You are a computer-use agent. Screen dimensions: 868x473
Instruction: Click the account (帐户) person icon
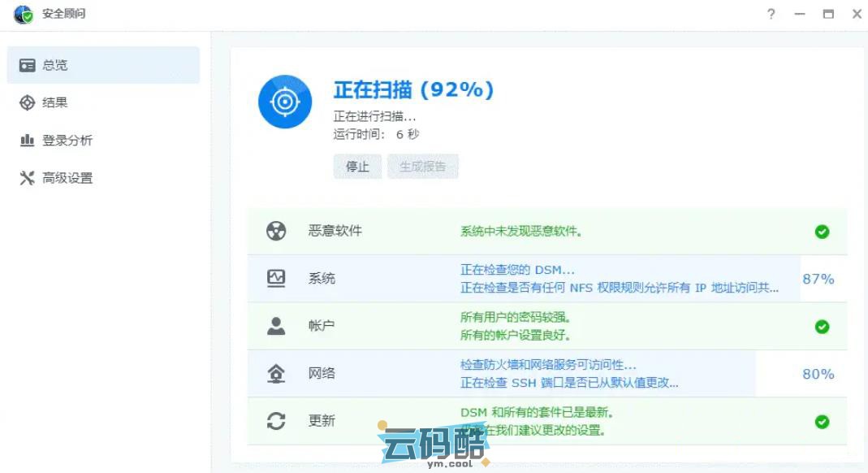(276, 326)
